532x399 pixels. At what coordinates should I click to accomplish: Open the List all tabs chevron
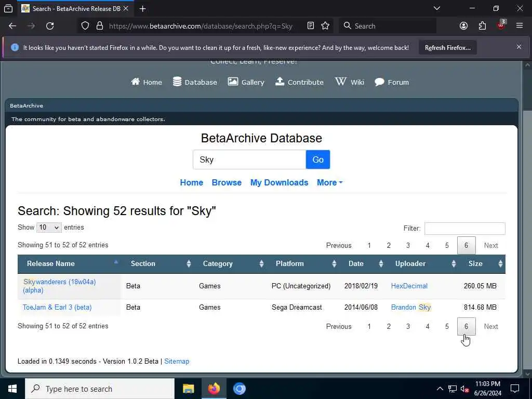click(436, 8)
